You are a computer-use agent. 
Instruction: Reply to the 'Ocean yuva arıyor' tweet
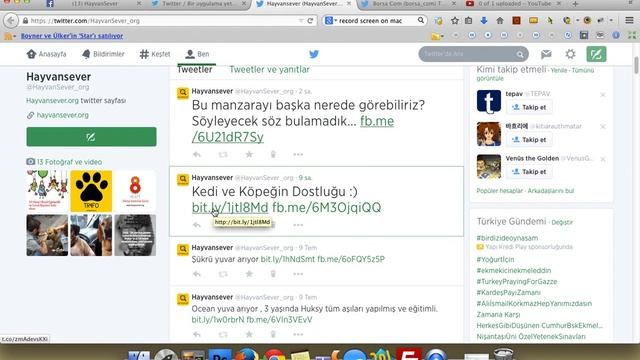(x=197, y=335)
